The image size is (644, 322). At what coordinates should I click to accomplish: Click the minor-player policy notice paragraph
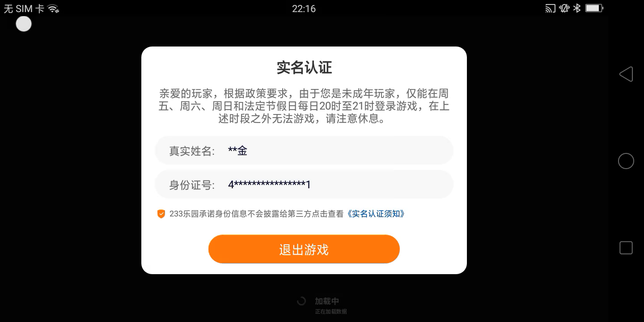click(x=304, y=106)
